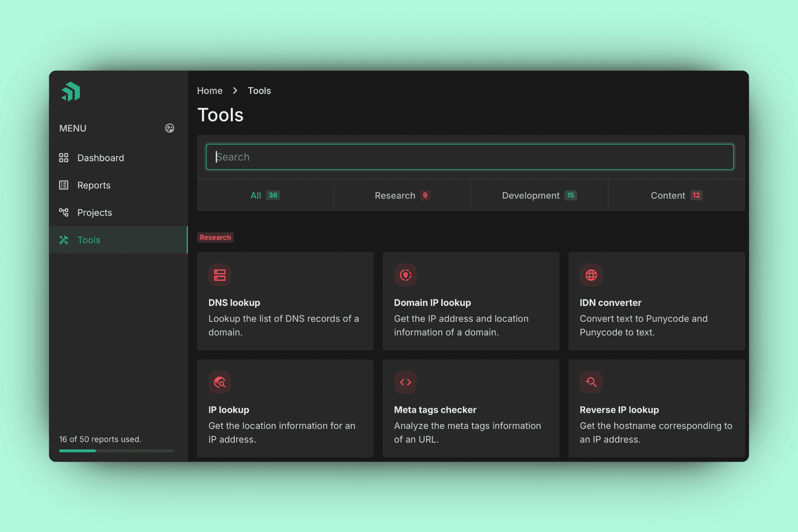Click the theme icon beside MENU

[169, 128]
